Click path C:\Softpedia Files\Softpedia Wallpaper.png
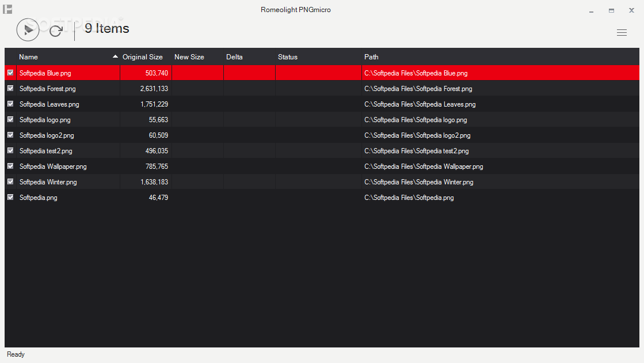 point(424,167)
